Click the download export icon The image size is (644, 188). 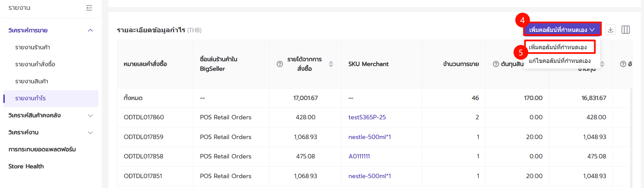(610, 30)
